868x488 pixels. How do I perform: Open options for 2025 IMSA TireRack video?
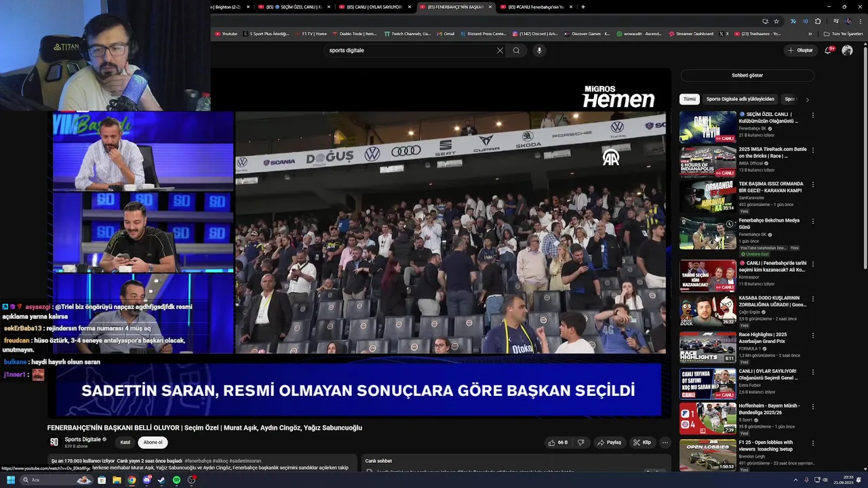click(812, 150)
